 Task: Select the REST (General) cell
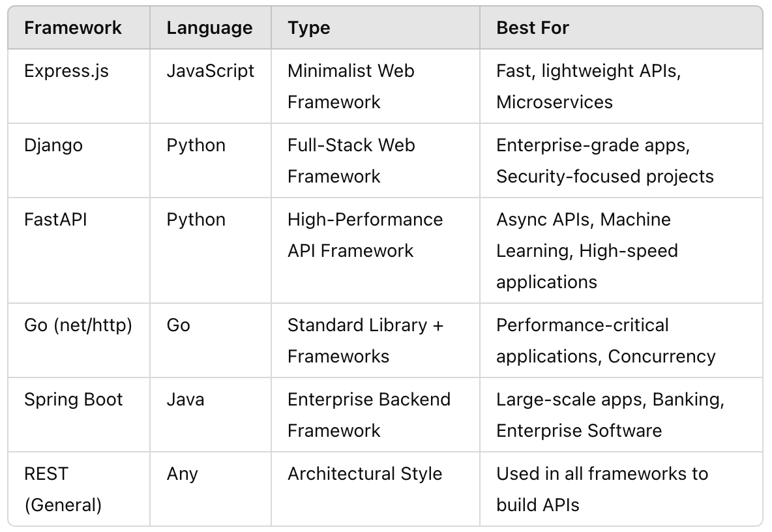pyautogui.click(x=63, y=489)
